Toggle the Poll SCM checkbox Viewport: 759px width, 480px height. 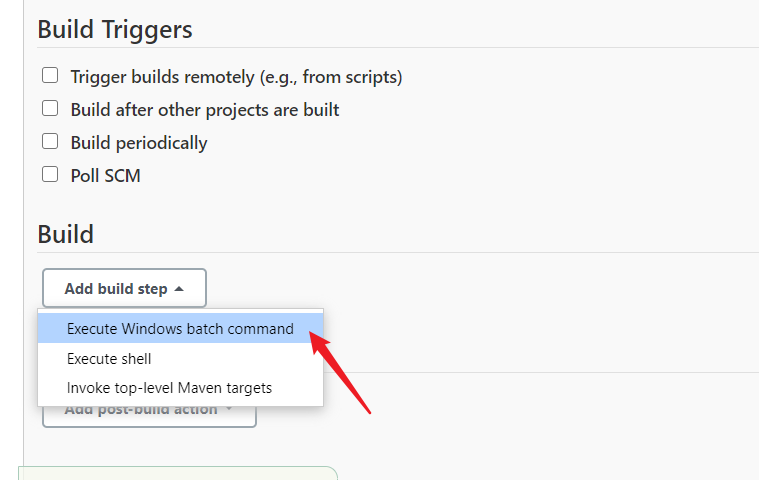(x=50, y=174)
